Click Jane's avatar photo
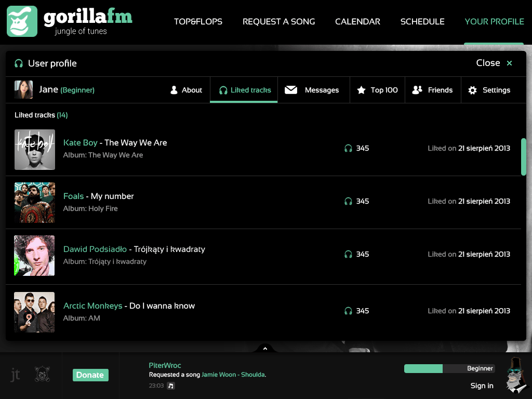The height and width of the screenshot is (399, 532). click(24, 89)
